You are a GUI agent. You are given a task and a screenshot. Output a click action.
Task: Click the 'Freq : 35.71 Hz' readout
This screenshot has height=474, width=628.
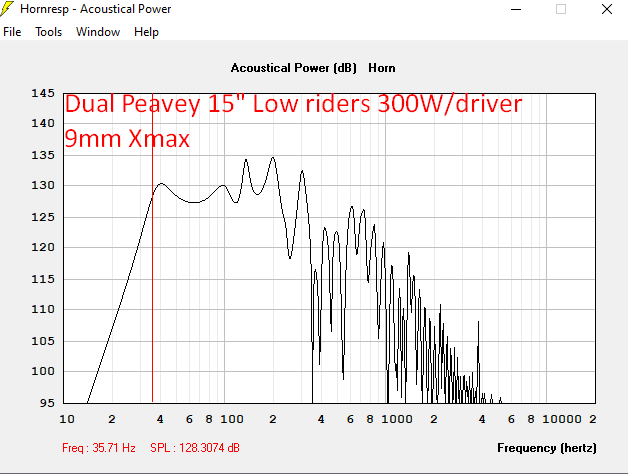click(x=99, y=448)
